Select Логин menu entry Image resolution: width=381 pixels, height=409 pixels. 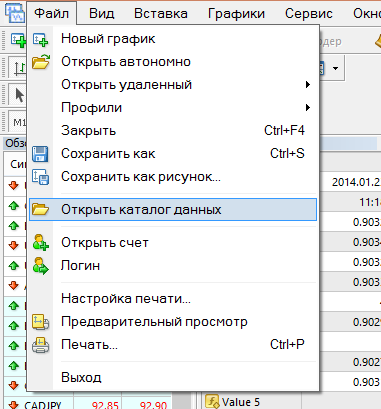(x=173, y=266)
